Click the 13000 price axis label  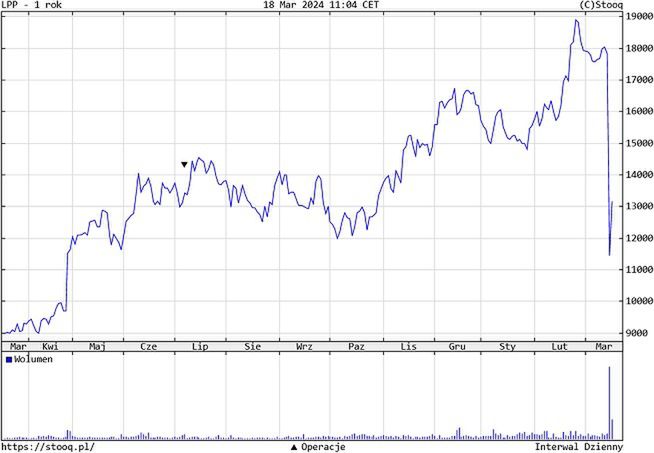639,206
